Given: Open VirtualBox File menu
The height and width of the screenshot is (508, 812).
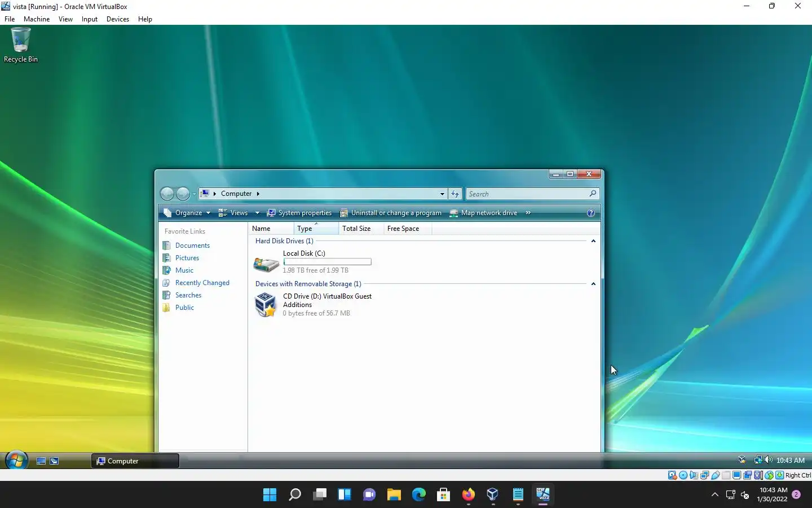Looking at the screenshot, I should (10, 19).
